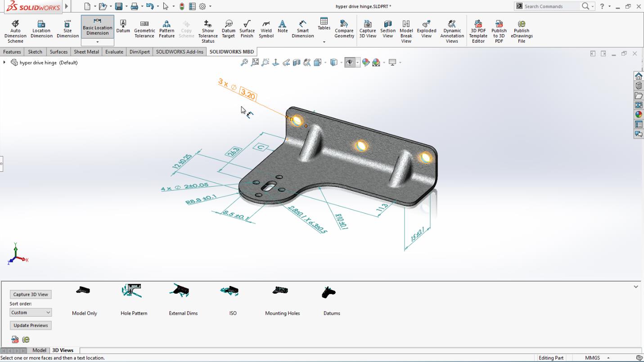Open the View Orientation dropdown arrow
This screenshot has height=362, width=644.
(x=341, y=62)
